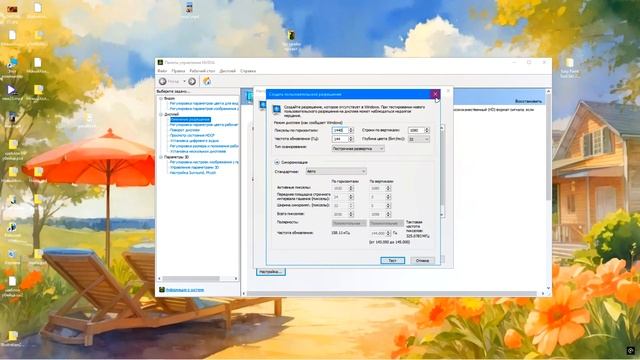Collapse the Видео tree node
The height and width of the screenshot is (360, 640).
[161, 98]
